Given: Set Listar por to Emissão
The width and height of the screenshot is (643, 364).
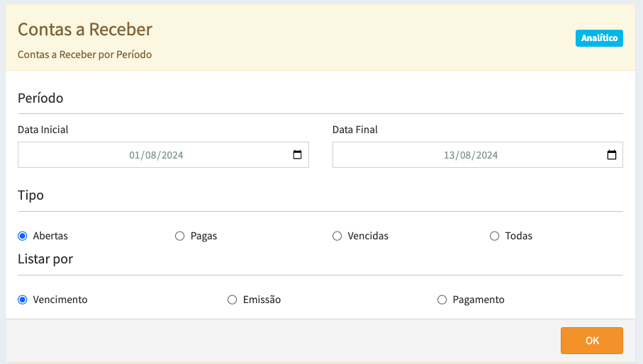Looking at the screenshot, I should (233, 300).
